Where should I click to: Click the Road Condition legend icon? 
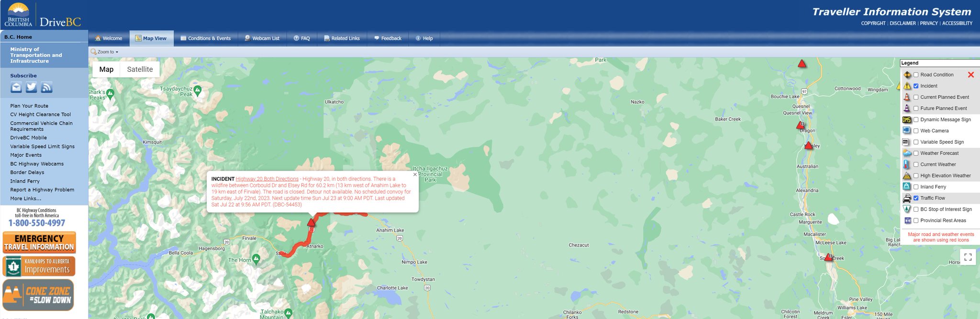(x=907, y=75)
